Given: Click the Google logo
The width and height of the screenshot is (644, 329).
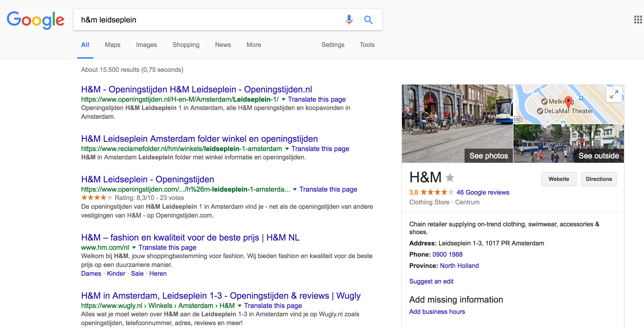Looking at the screenshot, I should (x=35, y=20).
